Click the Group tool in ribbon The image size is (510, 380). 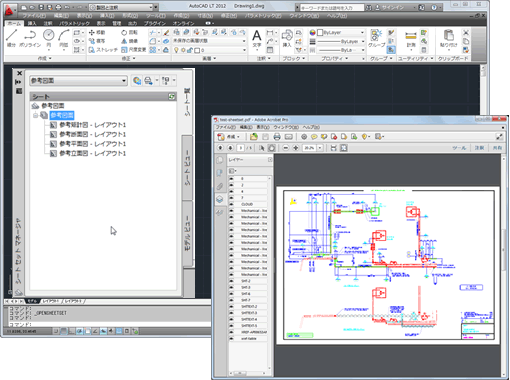[376, 38]
